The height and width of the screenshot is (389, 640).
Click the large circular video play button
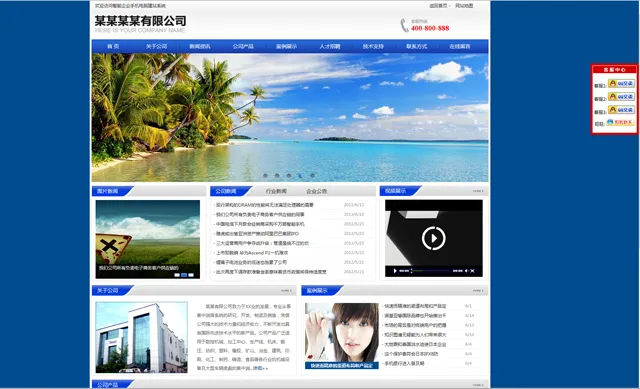[433, 238]
